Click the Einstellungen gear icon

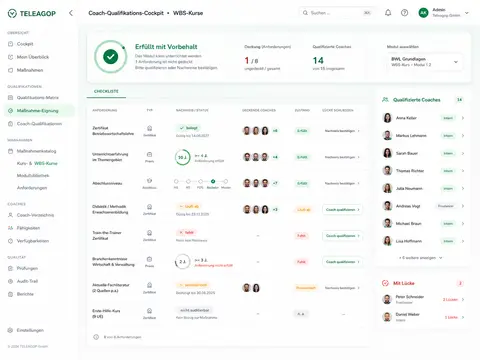click(x=10, y=330)
